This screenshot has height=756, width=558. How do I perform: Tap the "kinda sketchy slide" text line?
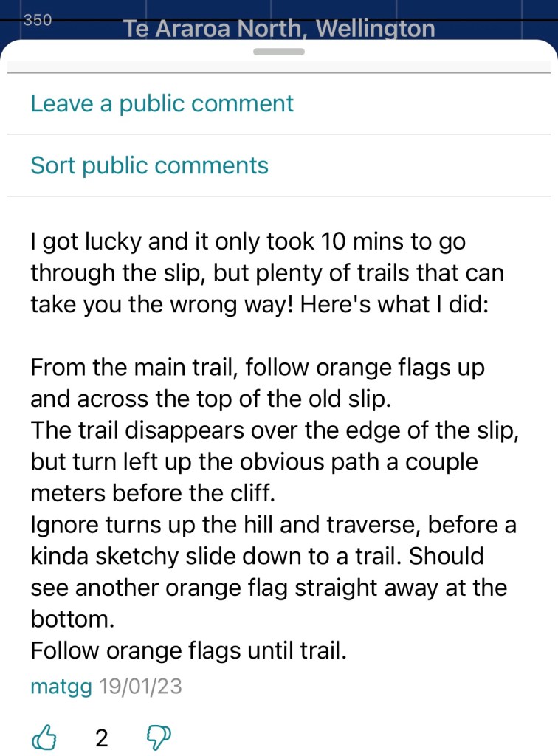[257, 557]
